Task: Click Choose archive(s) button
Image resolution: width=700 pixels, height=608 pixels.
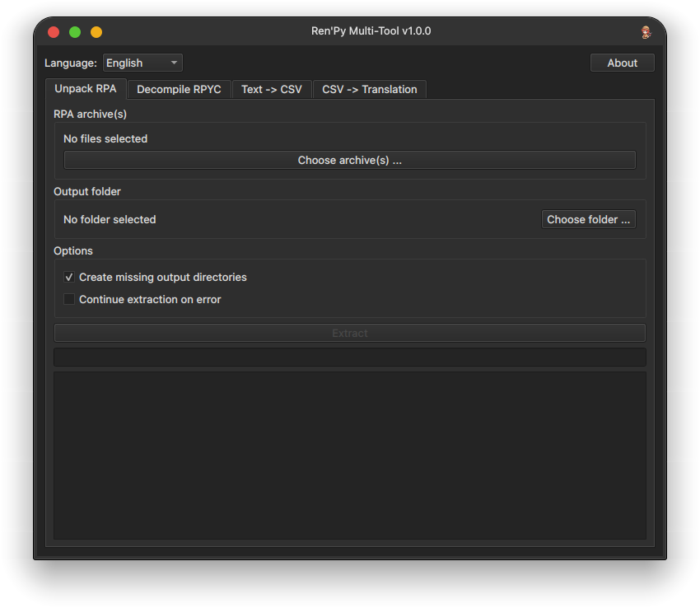Action: pos(349,160)
